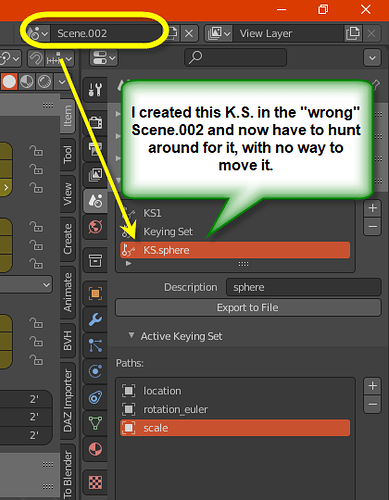The image size is (389, 500).
Task: Open the Tool properties tab icon
Action: pos(95,90)
